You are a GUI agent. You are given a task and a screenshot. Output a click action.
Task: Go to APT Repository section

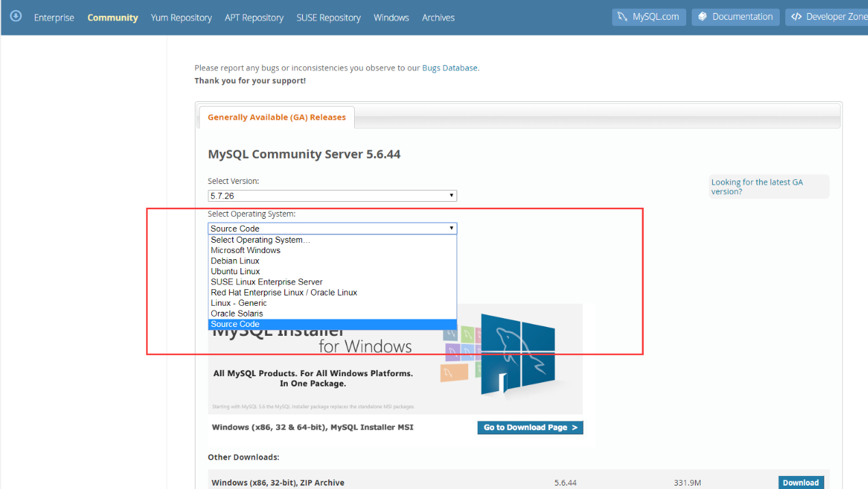254,18
